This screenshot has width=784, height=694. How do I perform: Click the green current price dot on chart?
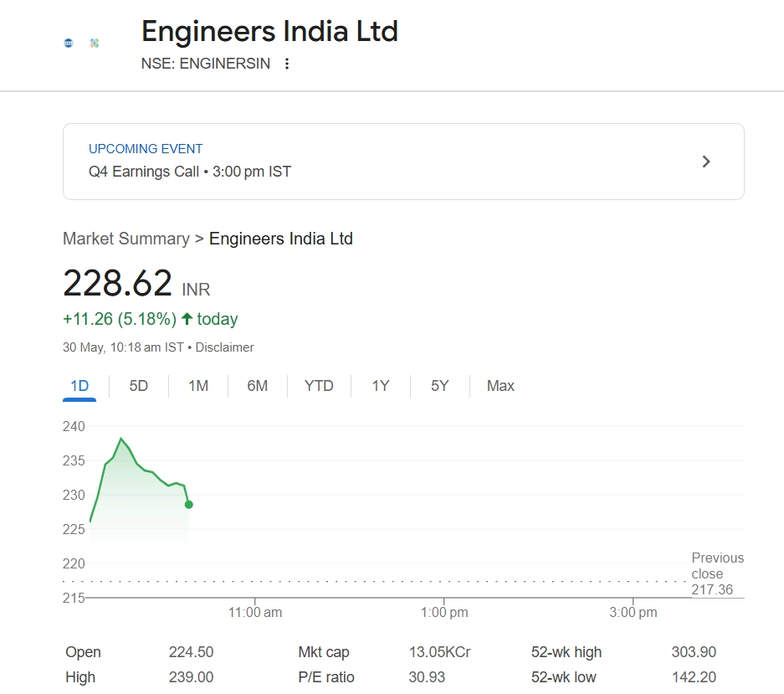[x=188, y=504]
